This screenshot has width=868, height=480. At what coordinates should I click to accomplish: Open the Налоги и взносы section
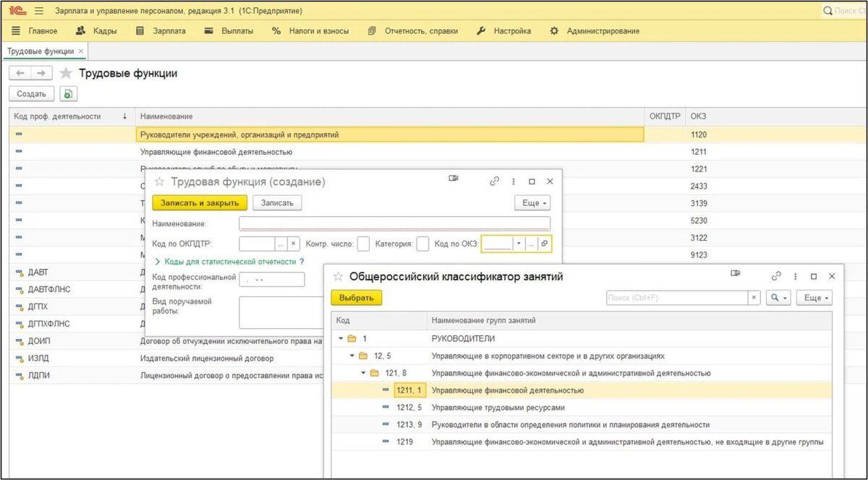coord(310,31)
